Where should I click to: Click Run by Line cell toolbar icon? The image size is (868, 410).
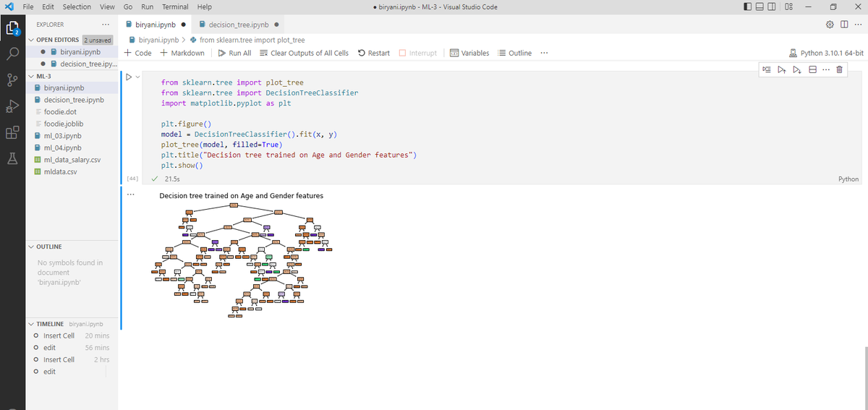coord(766,69)
